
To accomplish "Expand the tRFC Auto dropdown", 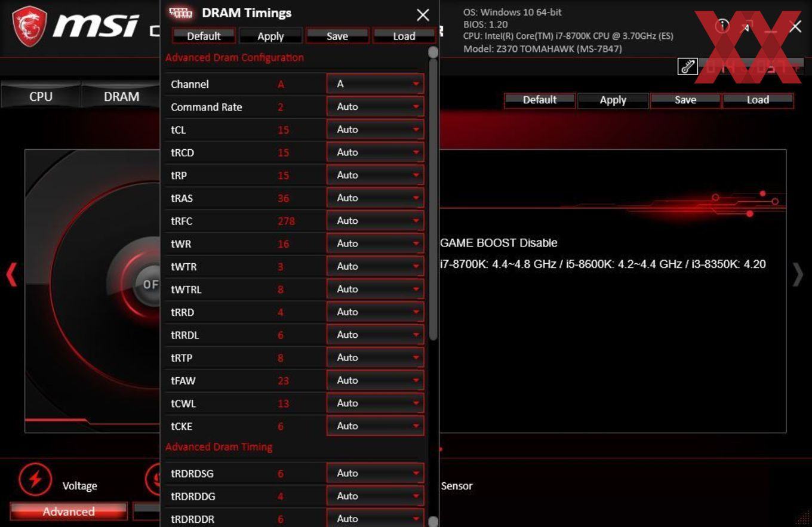I will pos(376,221).
